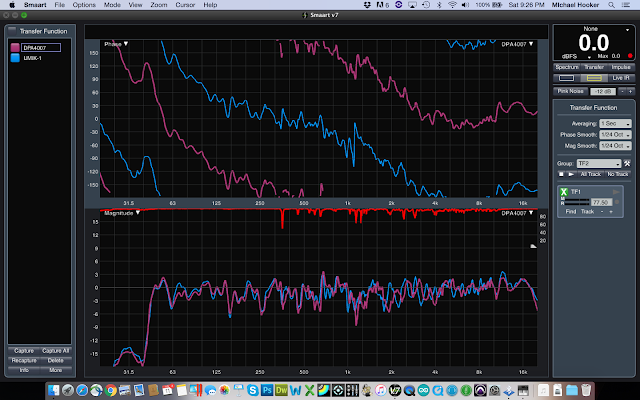Click the Recapture button

(24, 361)
